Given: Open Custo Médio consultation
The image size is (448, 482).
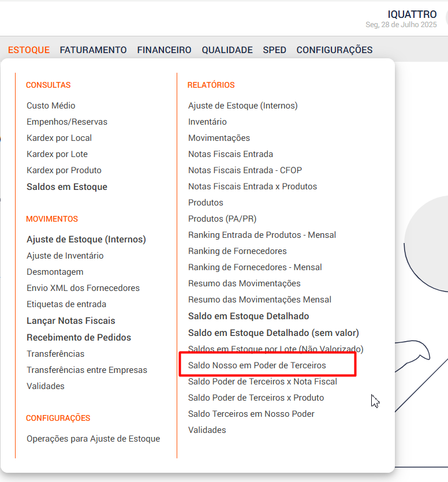Looking at the screenshot, I should [x=51, y=106].
